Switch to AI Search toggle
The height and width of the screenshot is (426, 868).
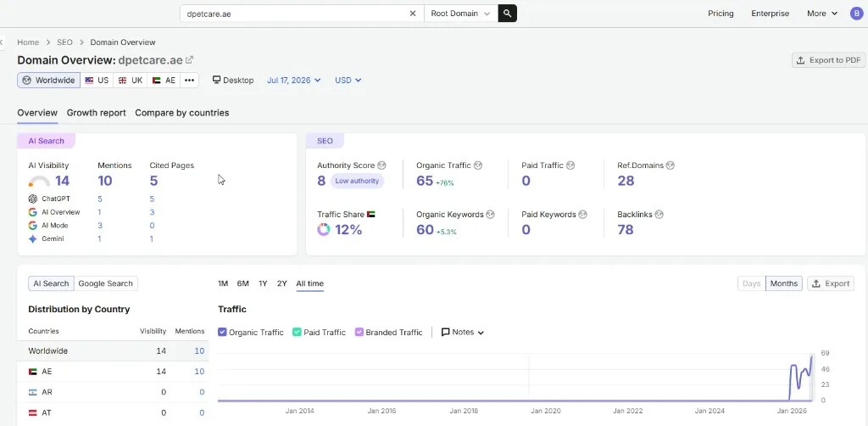click(51, 283)
